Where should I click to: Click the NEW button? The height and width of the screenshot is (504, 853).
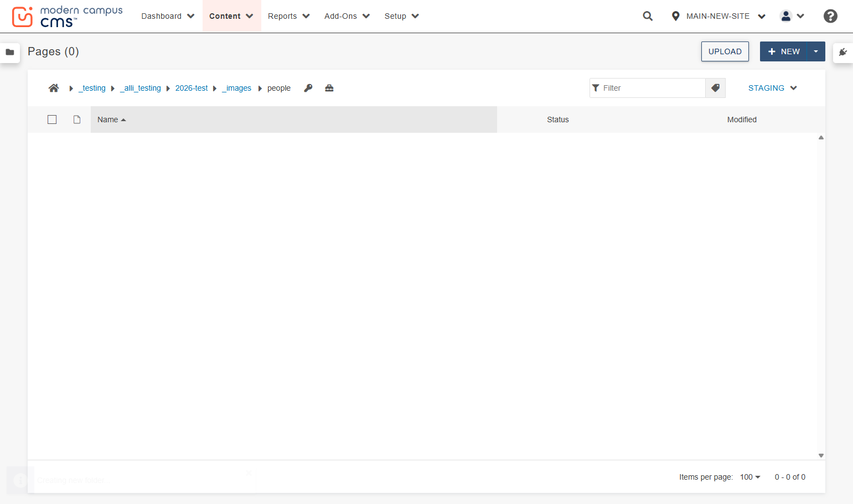pos(784,51)
